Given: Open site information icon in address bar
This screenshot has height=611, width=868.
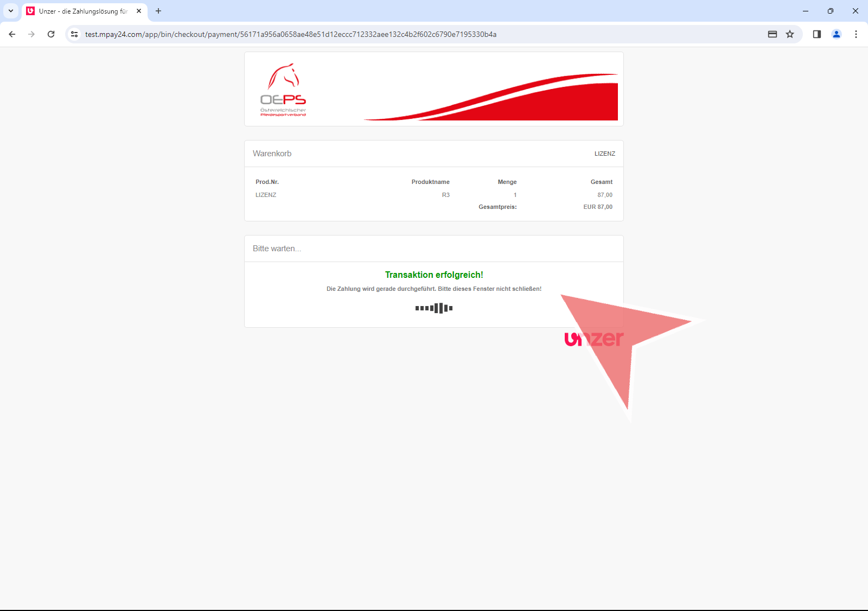Looking at the screenshot, I should 74,34.
